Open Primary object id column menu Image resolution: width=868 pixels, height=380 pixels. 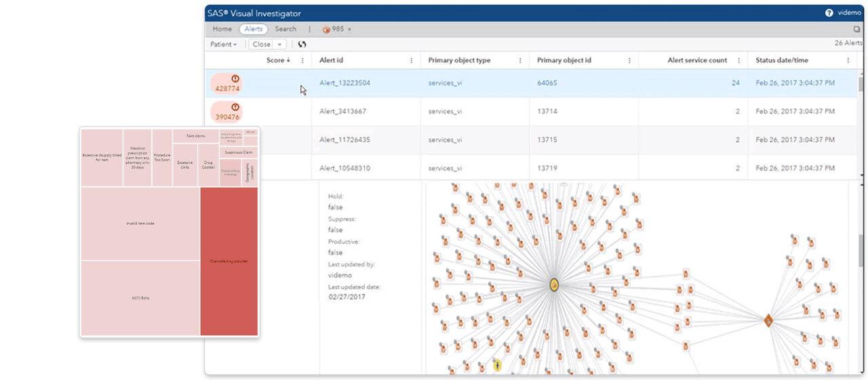(629, 60)
